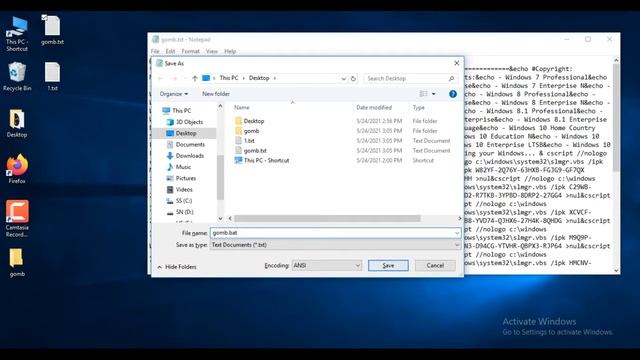Open the gomb folder icon on desktop
This screenshot has width=640, height=360.
[x=17, y=262]
